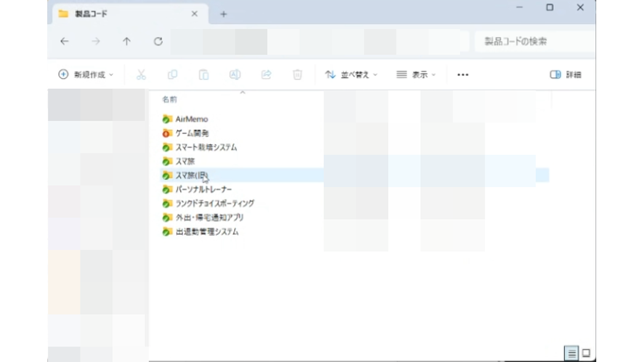This screenshot has width=644, height=362.
Task: Click the red-badged icon beside ゲーム開発
Action: point(167,133)
